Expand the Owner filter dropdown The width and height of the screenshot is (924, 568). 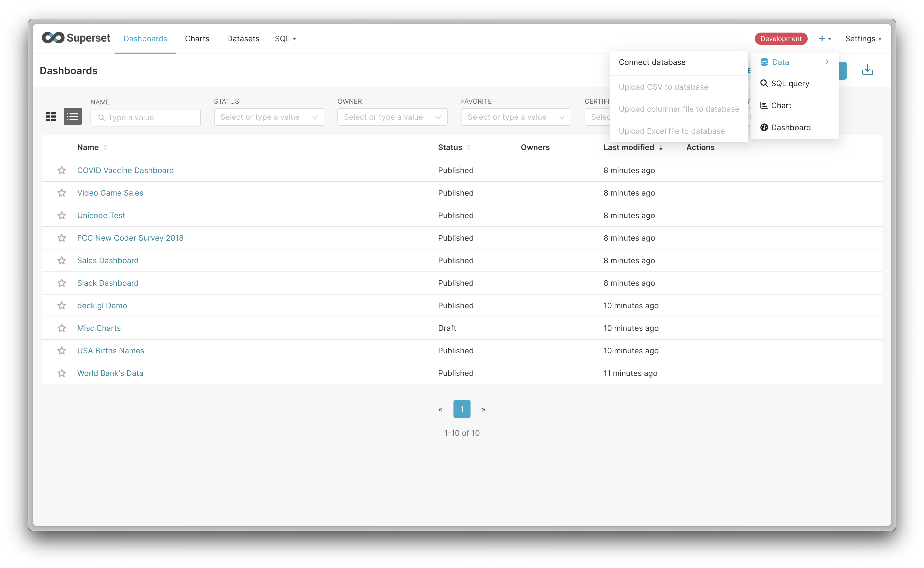tap(392, 117)
